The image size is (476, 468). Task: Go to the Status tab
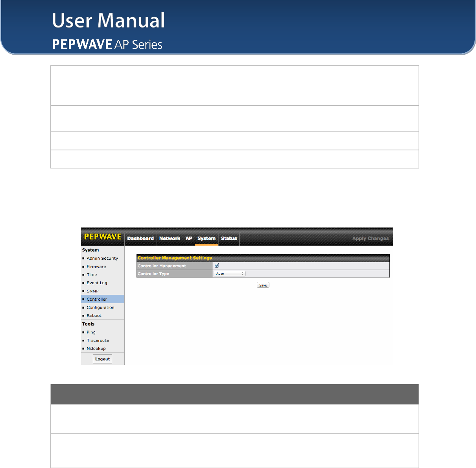[x=229, y=239]
